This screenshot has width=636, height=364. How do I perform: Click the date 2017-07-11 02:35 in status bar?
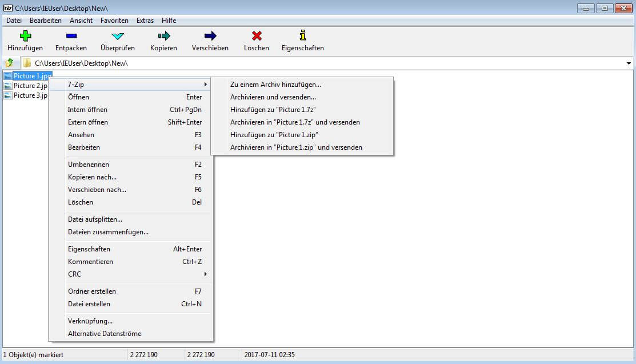[269, 355]
